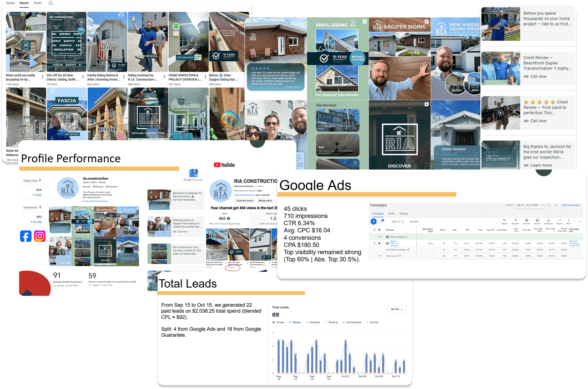Image resolution: width=588 pixels, height=389 pixels.
Task: Check the Search Near me campaign checkbox
Action: point(374,243)
